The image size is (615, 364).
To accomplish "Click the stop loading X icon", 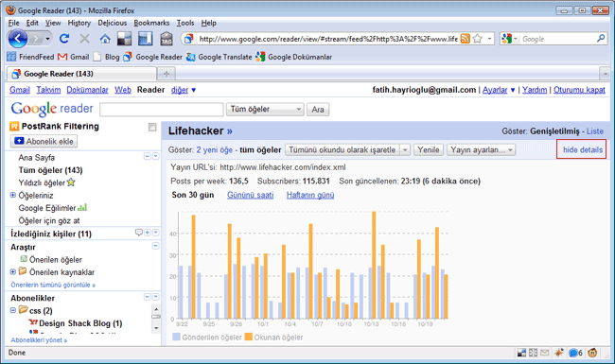I will tap(84, 39).
